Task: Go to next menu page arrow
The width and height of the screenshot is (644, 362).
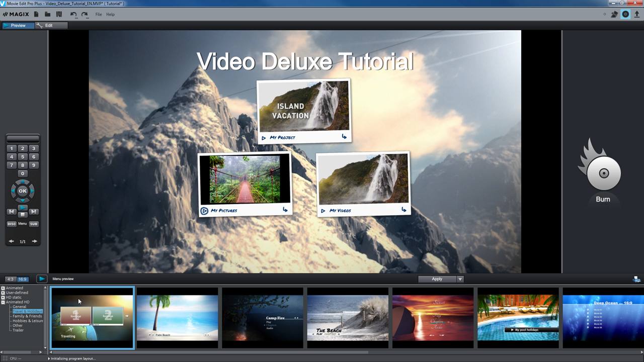Action: (x=34, y=241)
